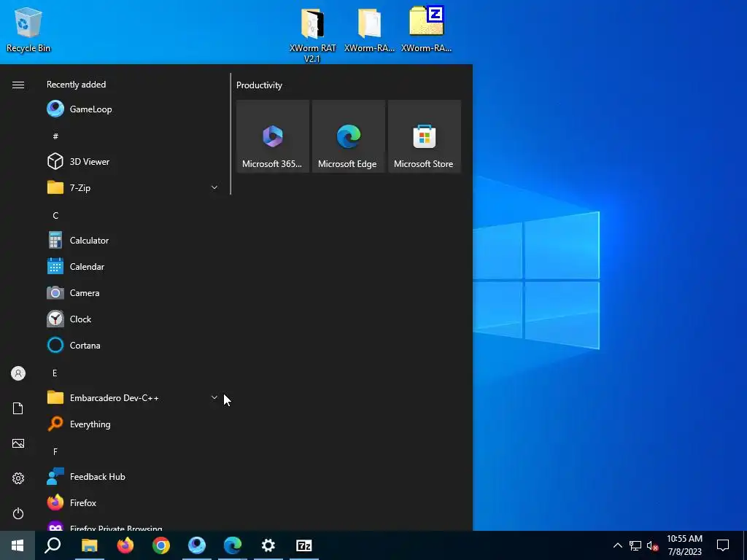This screenshot has height=560, width=747.
Task: Click the C letter group header
Action: point(55,216)
